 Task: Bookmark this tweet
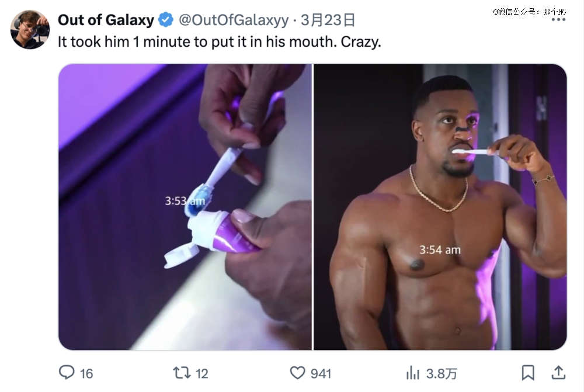528,373
